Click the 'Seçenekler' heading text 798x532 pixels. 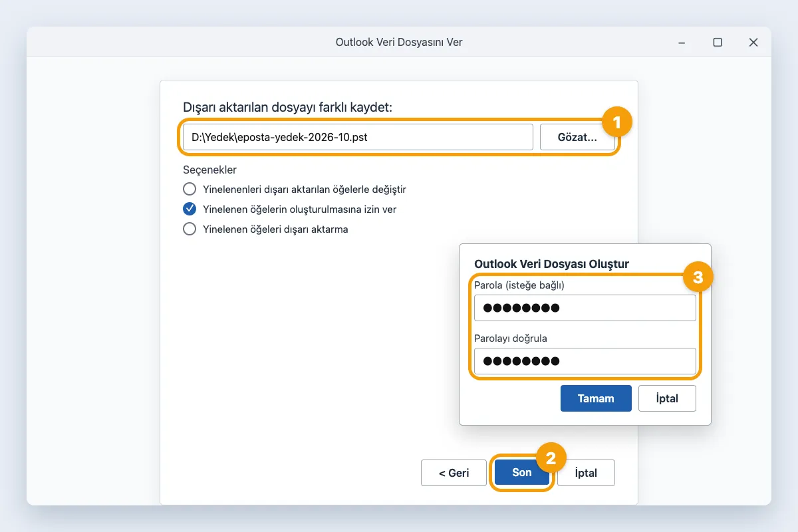(x=210, y=170)
